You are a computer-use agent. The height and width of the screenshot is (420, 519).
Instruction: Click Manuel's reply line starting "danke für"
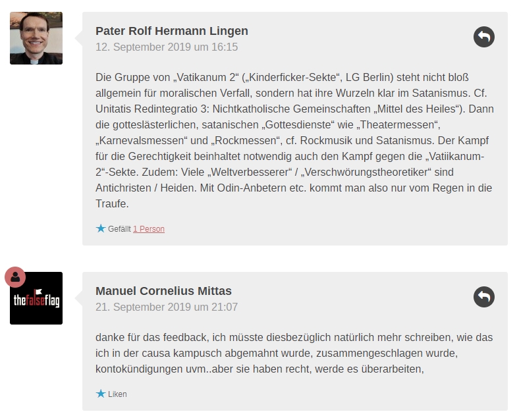click(294, 338)
